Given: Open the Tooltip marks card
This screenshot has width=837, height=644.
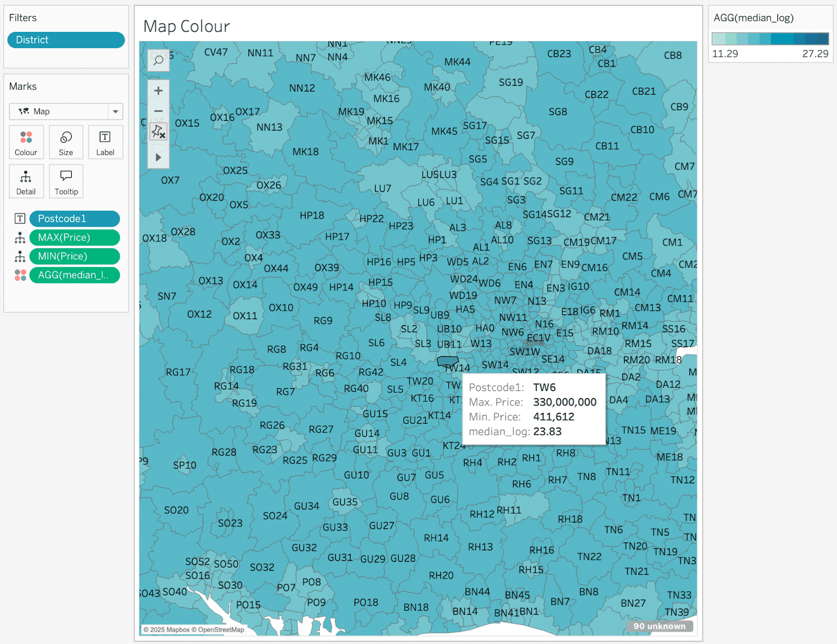Looking at the screenshot, I should [66, 182].
